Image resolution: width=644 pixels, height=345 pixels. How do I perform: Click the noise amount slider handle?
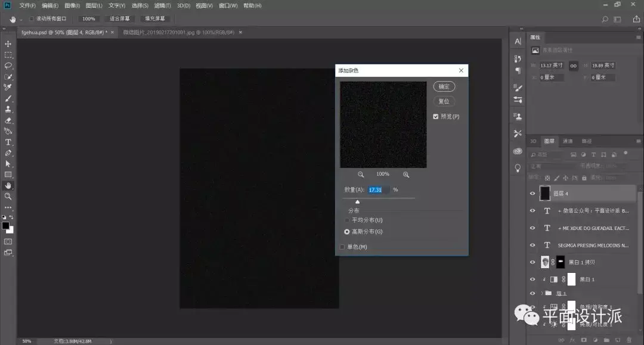pos(357,202)
